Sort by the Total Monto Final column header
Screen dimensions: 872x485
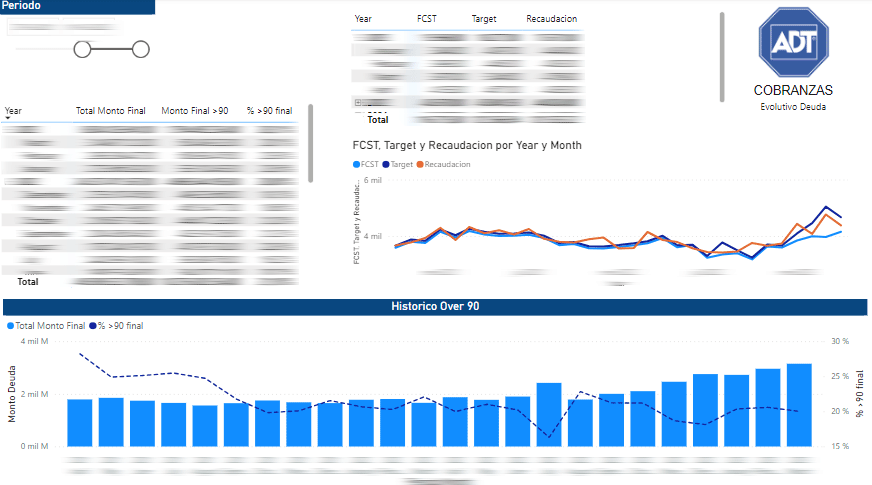tap(111, 111)
